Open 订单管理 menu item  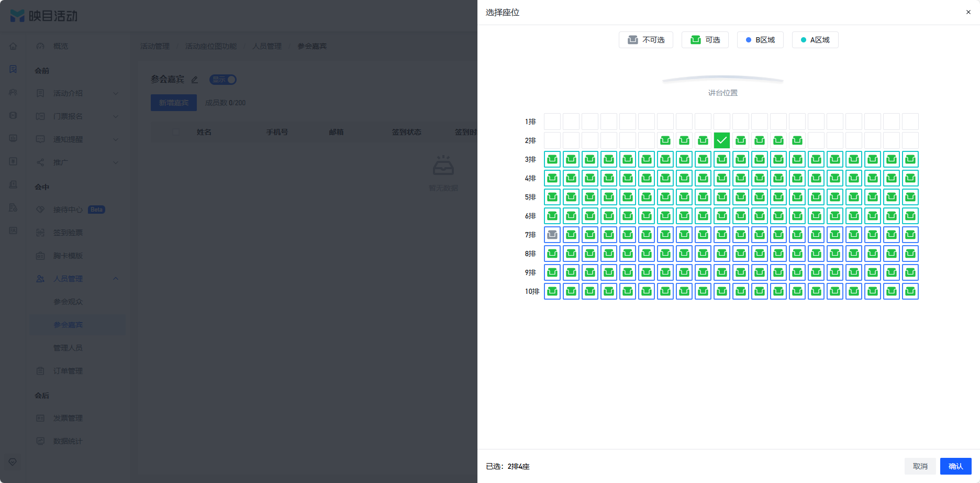[77, 371]
